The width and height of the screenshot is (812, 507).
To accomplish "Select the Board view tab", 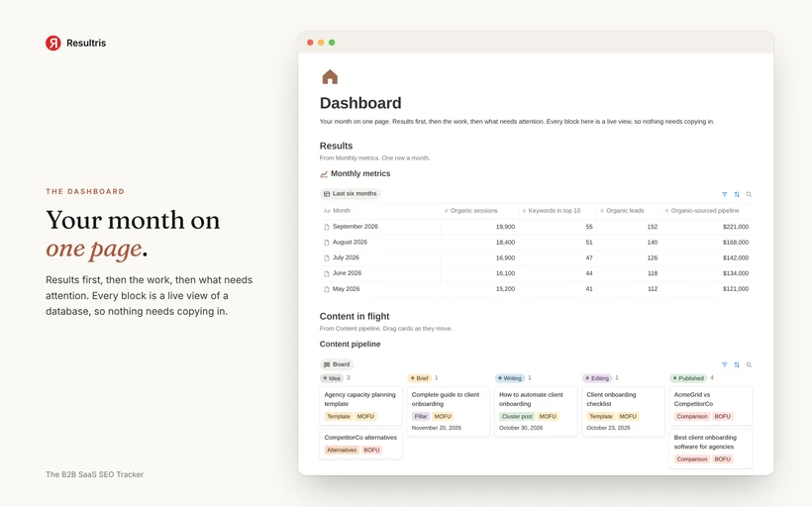I will coord(337,364).
